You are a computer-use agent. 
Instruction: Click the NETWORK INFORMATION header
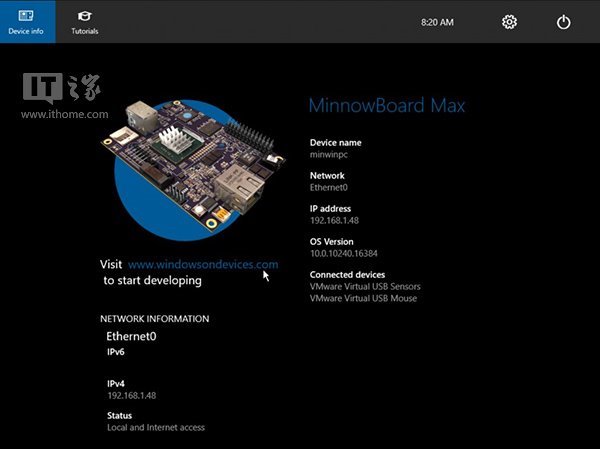(155, 319)
